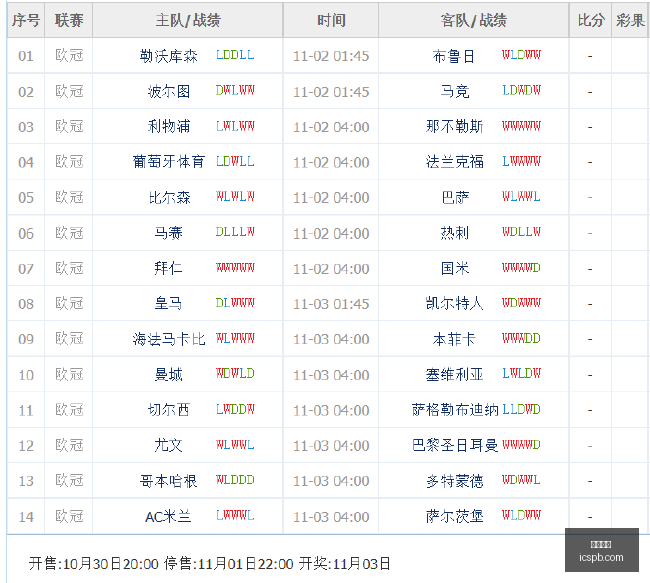Select 曼城 home team
The image size is (650, 583).
click(x=168, y=375)
